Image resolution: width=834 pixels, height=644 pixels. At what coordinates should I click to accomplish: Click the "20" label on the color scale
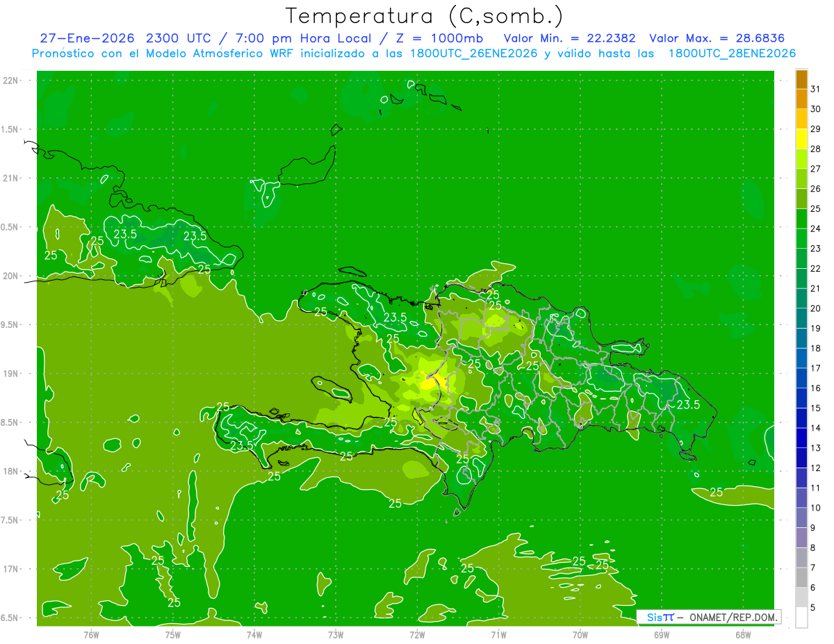click(x=816, y=308)
